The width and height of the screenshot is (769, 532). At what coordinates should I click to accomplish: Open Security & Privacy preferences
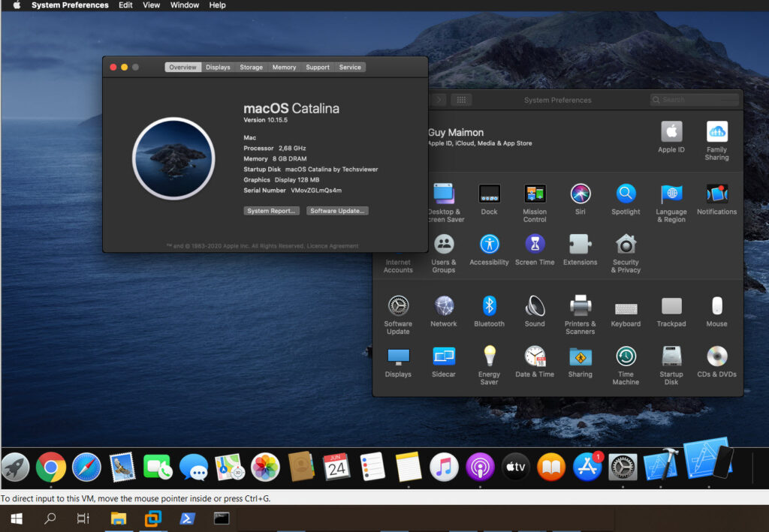click(x=626, y=254)
